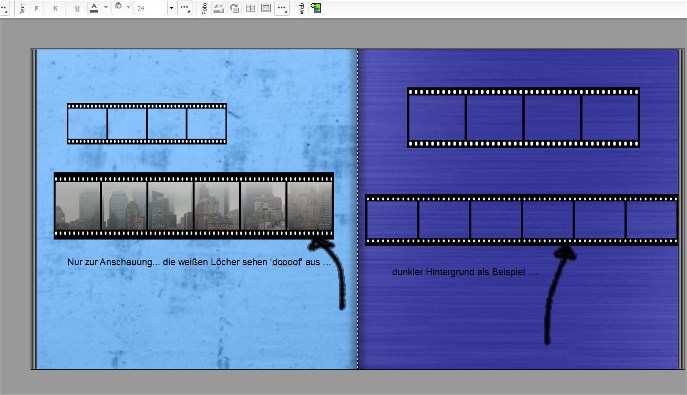Open the font color dropdown arrow

(106, 7)
